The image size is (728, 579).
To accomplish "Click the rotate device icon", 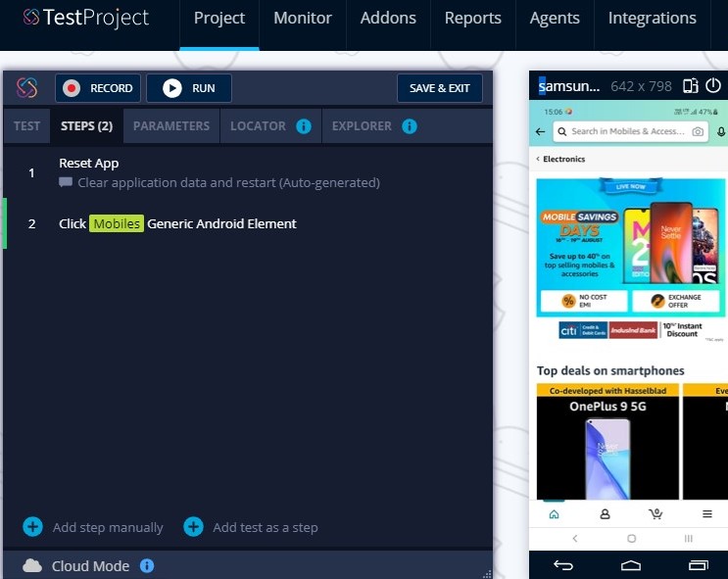I will tap(691, 86).
